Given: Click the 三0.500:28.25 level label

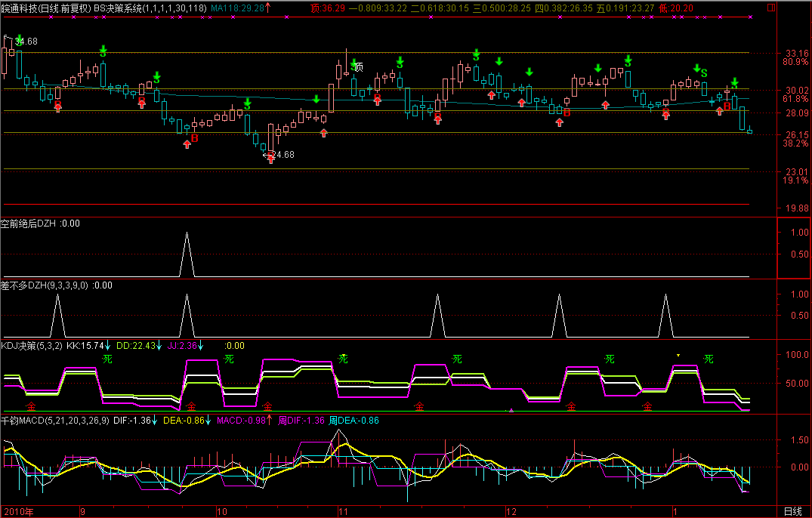Looking at the screenshot, I should pos(502,8).
